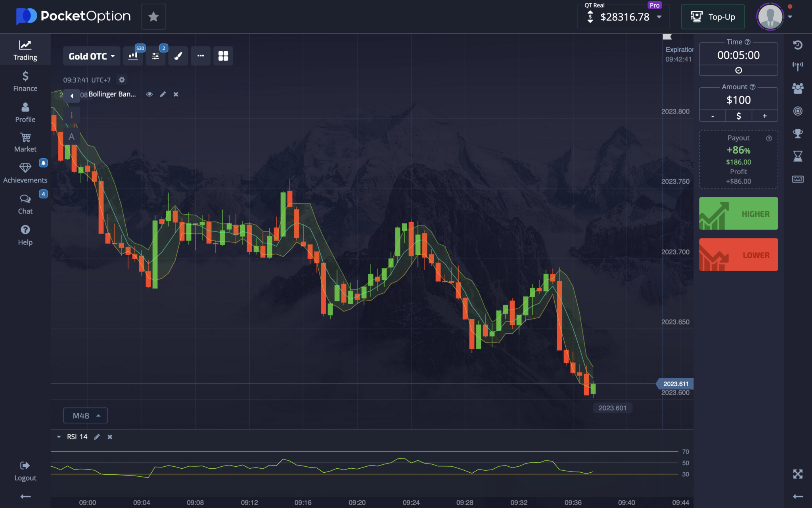812x508 pixels.
Task: Open the multi-chart grid layout icon
Action: (223, 56)
